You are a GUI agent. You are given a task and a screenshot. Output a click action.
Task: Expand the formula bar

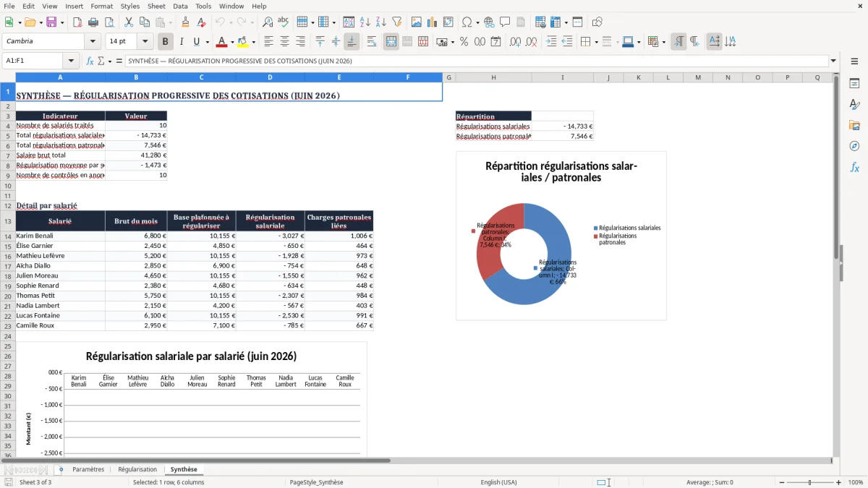point(833,61)
